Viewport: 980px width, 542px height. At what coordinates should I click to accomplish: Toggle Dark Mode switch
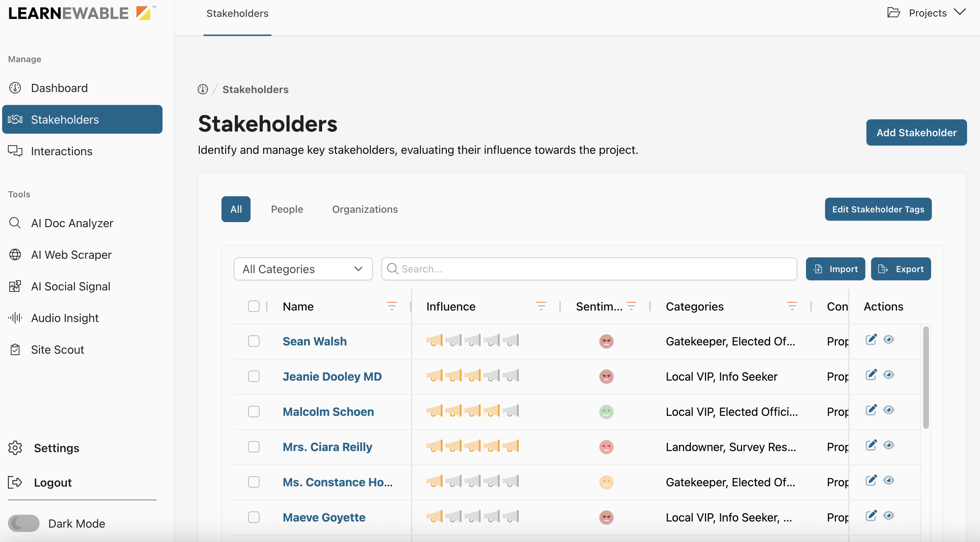tap(24, 523)
